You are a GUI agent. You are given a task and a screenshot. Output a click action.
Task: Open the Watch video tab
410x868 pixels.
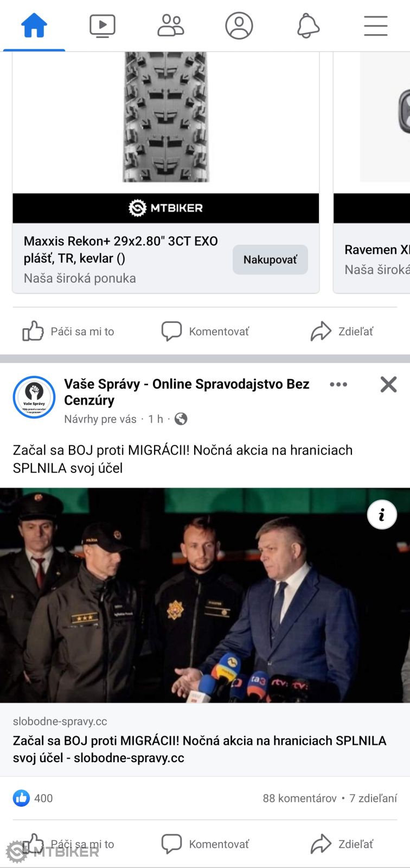(102, 25)
